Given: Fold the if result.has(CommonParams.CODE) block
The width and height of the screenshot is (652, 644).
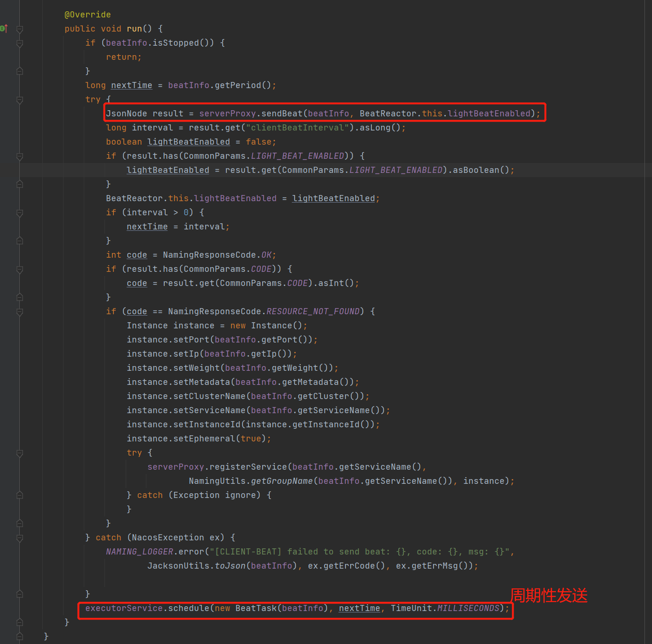Looking at the screenshot, I should pos(20,269).
